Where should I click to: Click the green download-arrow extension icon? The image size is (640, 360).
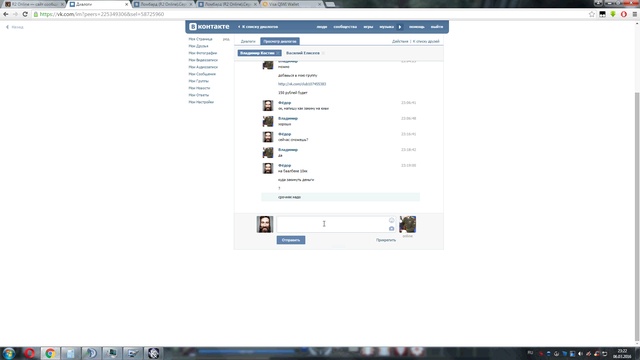[613, 14]
